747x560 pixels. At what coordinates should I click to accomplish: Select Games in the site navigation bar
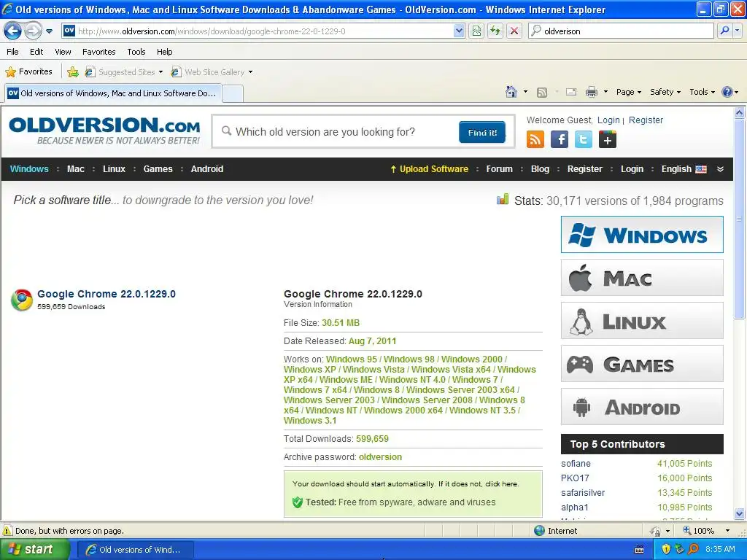point(158,169)
